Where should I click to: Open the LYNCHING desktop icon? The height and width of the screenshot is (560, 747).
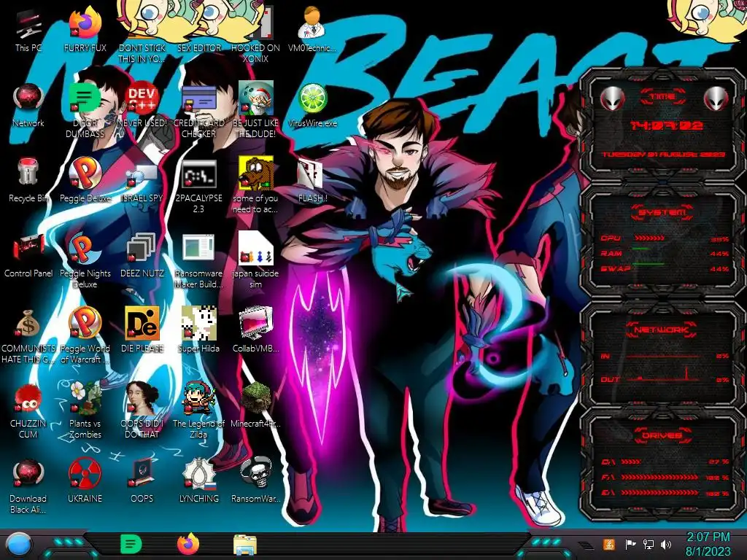tap(199, 481)
